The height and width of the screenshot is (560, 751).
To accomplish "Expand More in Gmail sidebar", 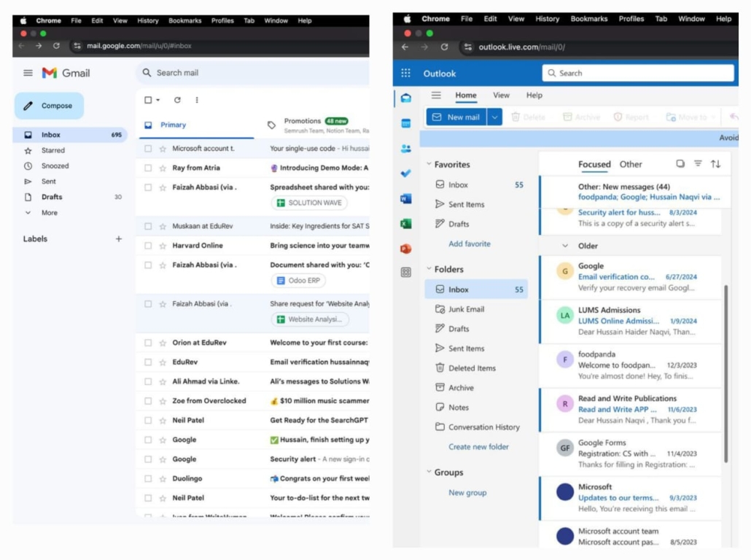I will 50,213.
